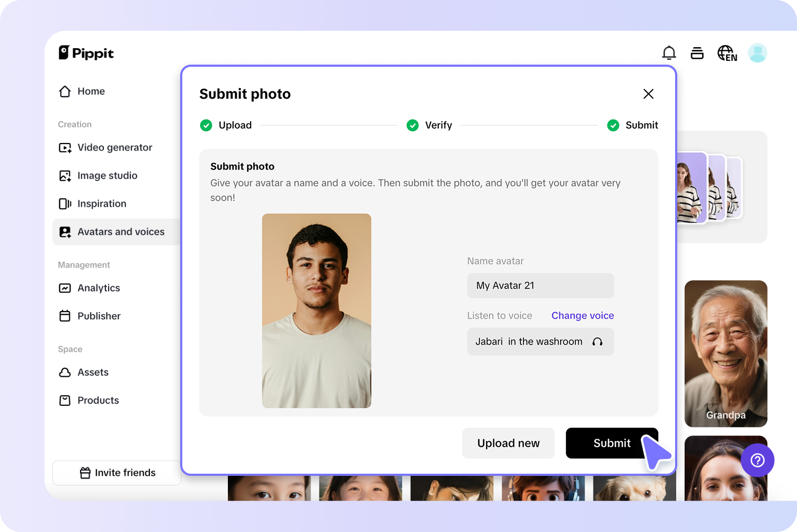Click the Change voice link
The width and height of the screenshot is (797, 532).
(582, 315)
